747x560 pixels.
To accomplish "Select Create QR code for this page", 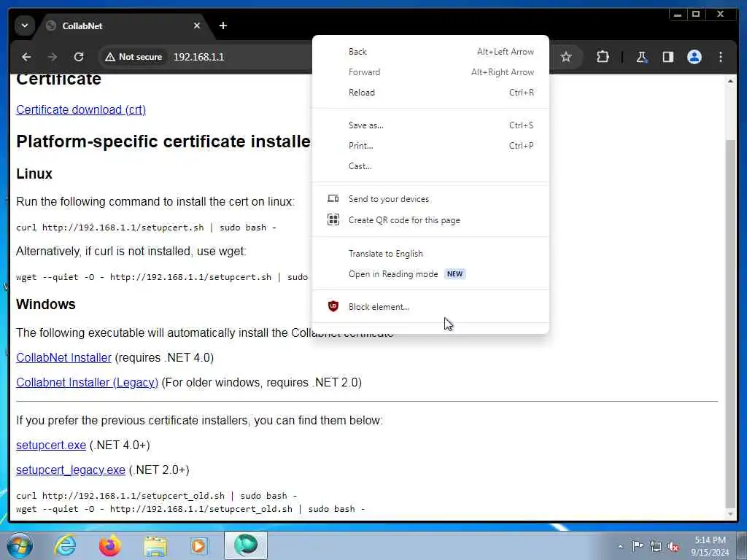I will pyautogui.click(x=430, y=220).
